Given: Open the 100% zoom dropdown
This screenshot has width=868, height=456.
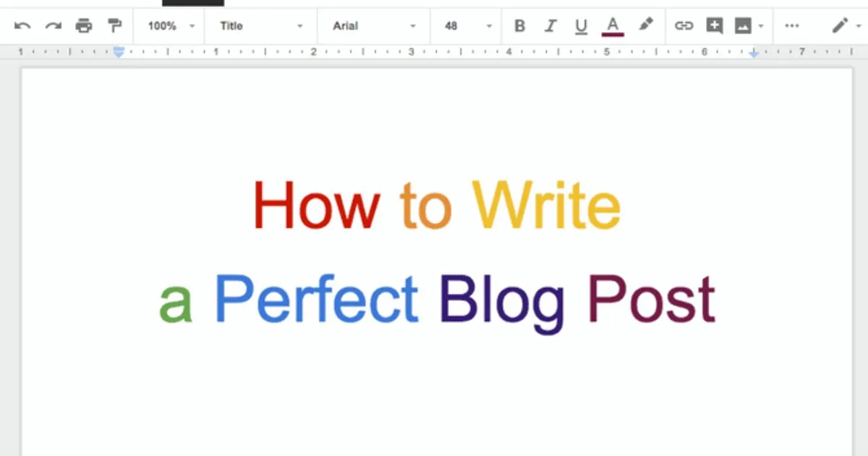Looking at the screenshot, I should coord(171,26).
